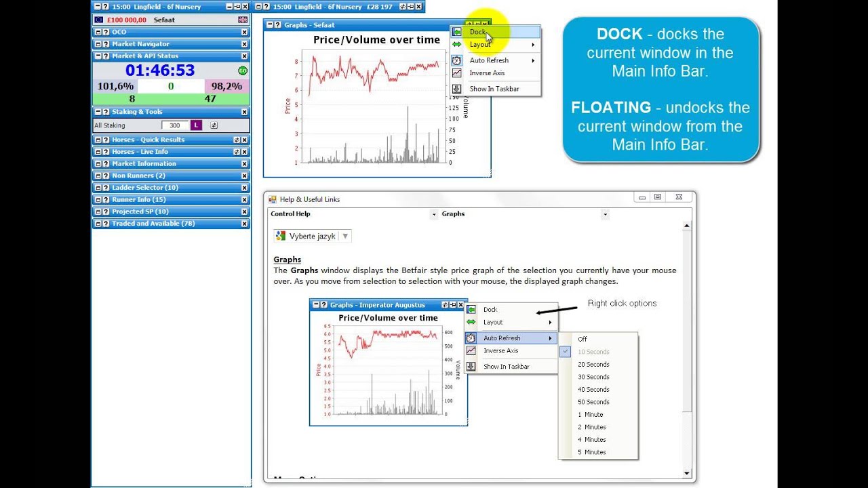Choose Inverse Axis in context menu
Image resolution: width=868 pixels, height=488 pixels.
point(496,73)
